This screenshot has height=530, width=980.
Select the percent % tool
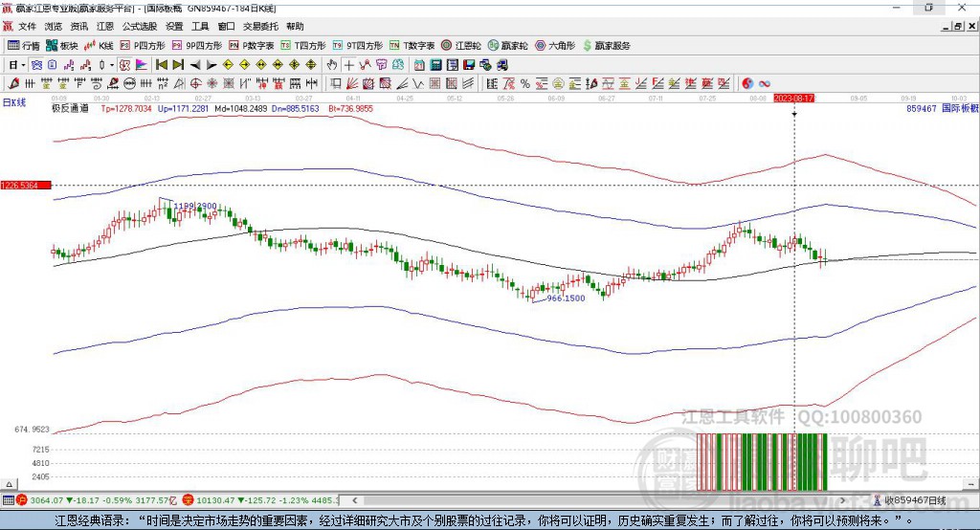pyautogui.click(x=525, y=84)
